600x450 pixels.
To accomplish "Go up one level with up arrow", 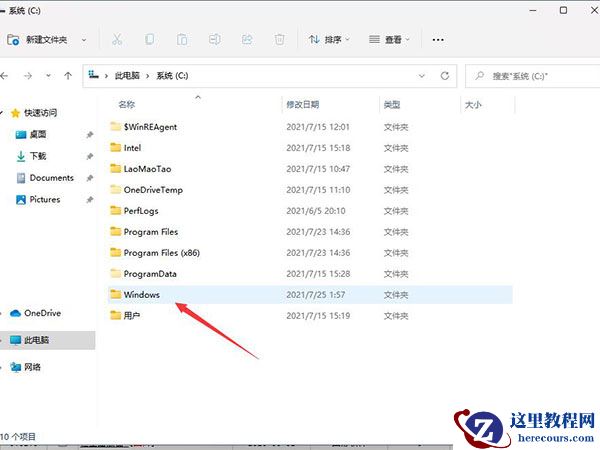I will (x=68, y=76).
